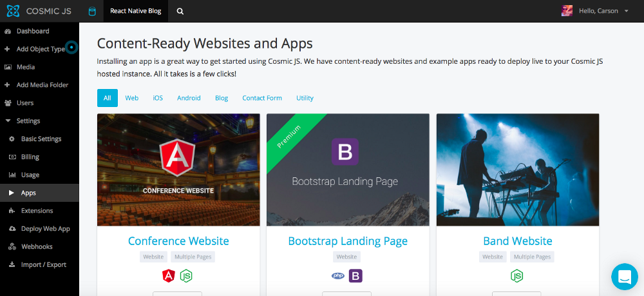Open Import / Export page

pyautogui.click(x=44, y=265)
